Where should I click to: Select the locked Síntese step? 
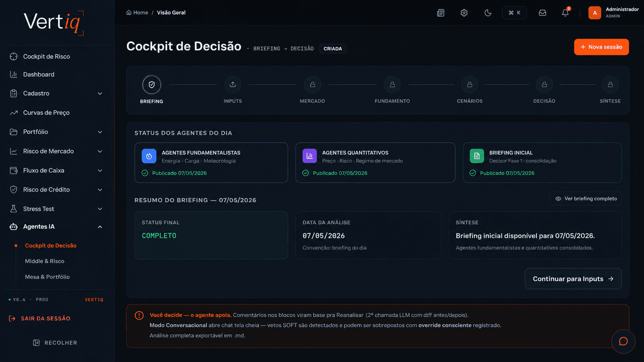[x=610, y=85]
